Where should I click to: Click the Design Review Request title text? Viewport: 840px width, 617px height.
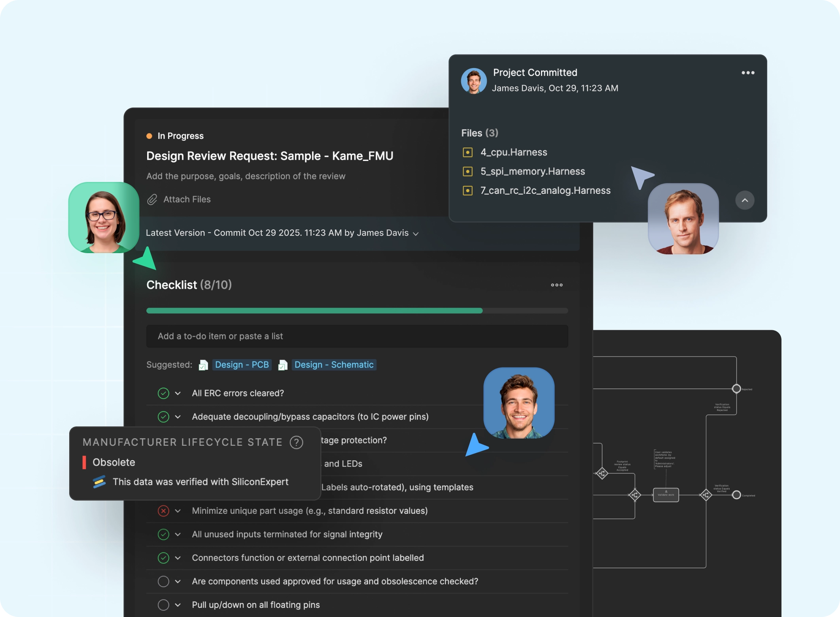tap(270, 156)
